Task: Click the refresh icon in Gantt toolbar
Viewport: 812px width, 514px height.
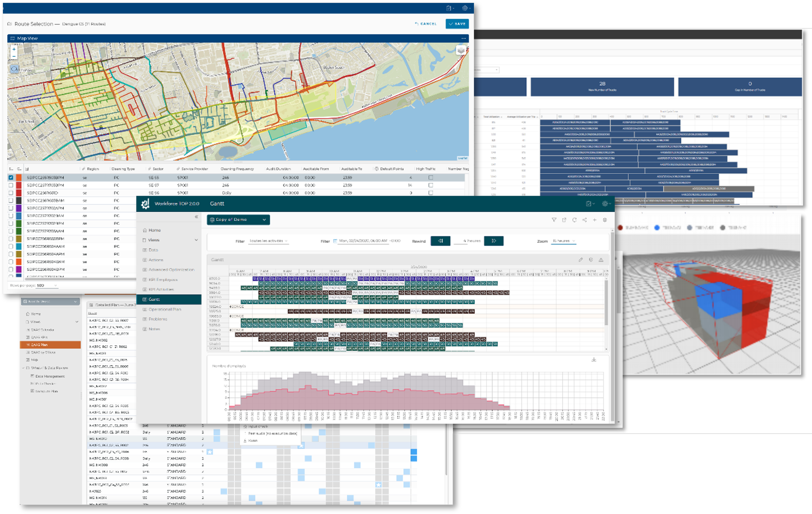Action: tap(574, 220)
